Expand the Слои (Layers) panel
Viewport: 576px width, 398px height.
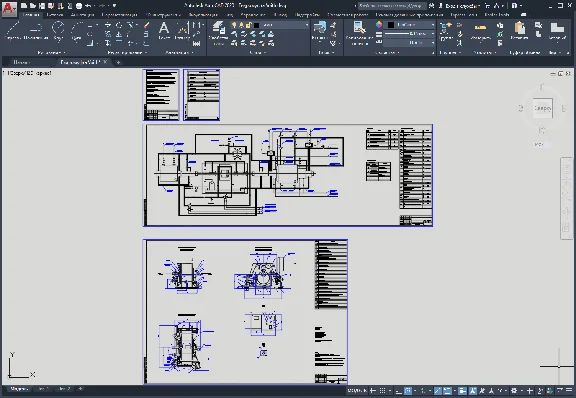click(x=258, y=53)
